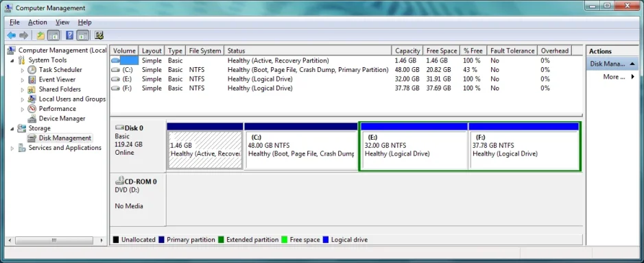Click the console tree horizontal scrollbar left arrow

pos(10,240)
